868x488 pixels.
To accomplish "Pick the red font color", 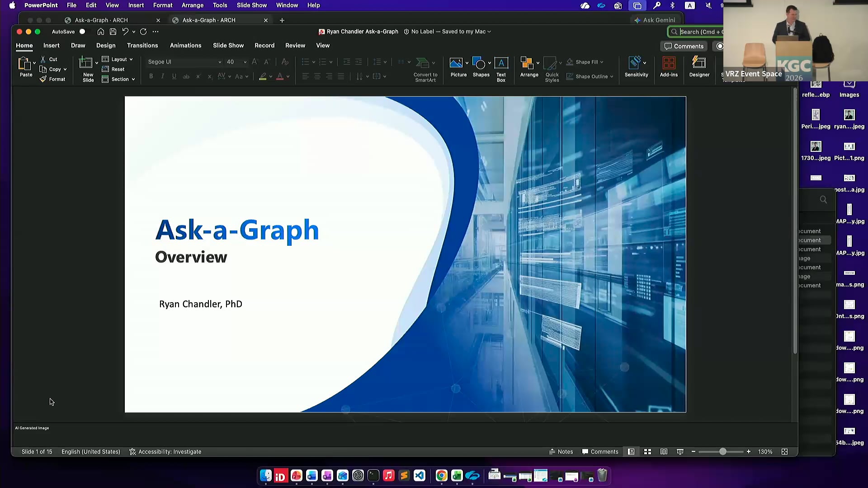I will [280, 76].
